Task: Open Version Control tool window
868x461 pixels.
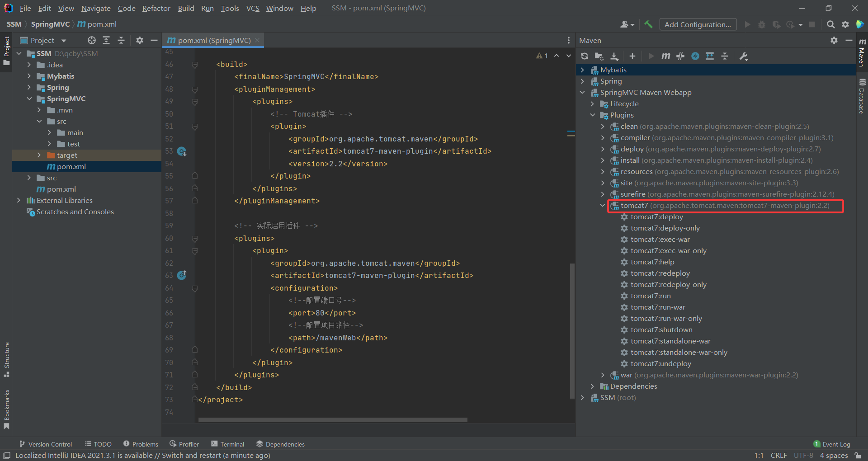Action: [45, 444]
